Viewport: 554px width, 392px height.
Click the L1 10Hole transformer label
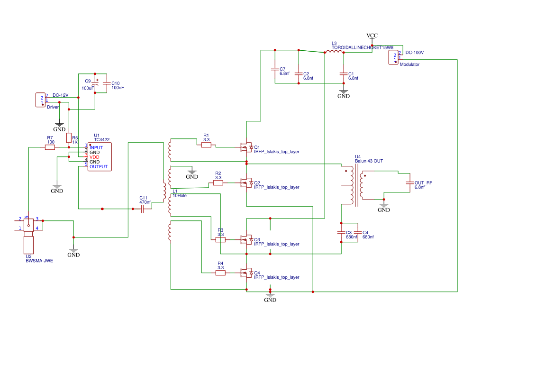(x=180, y=193)
